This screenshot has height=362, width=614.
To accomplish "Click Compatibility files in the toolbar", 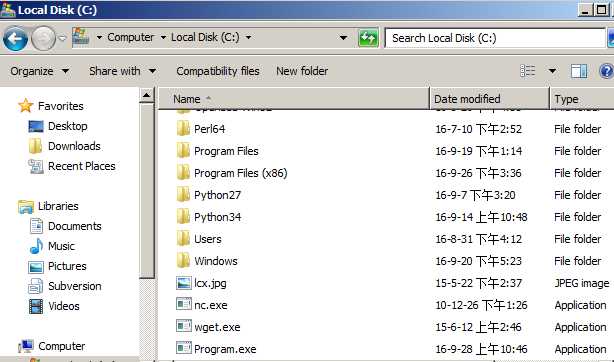I will (x=218, y=71).
